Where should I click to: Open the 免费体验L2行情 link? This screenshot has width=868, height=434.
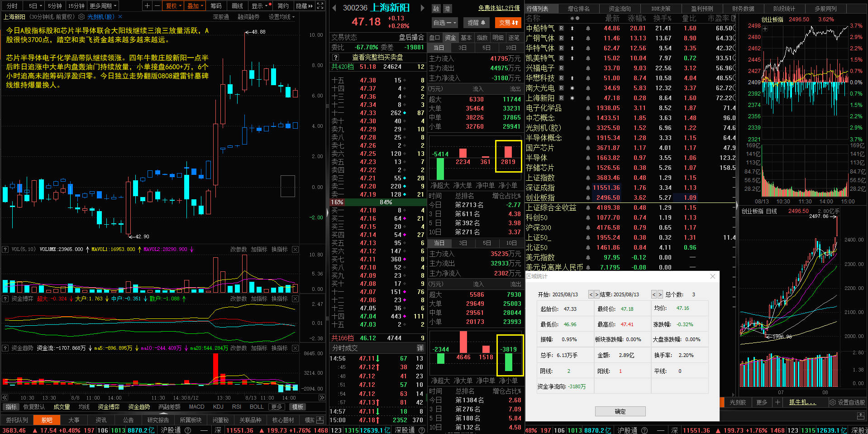499,8
